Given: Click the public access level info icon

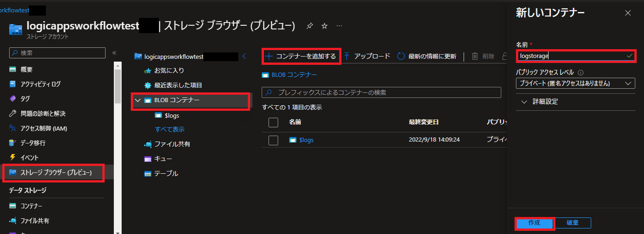Looking at the screenshot, I should (x=581, y=73).
